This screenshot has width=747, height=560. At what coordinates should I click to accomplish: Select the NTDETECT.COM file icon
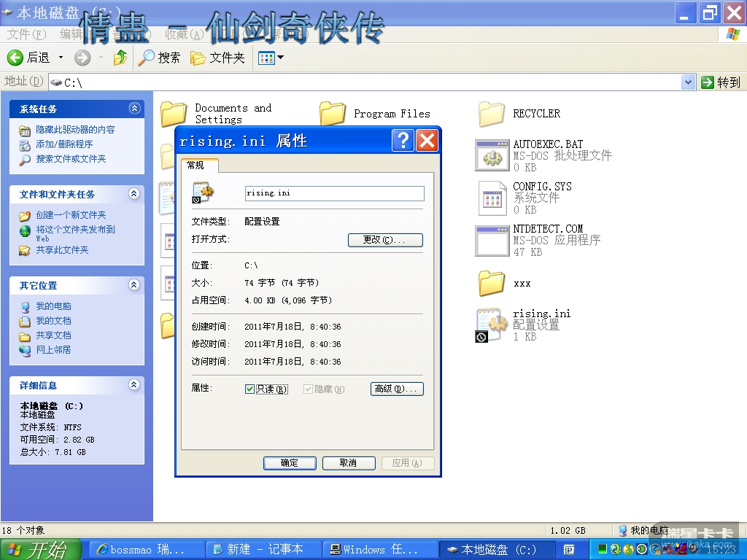(492, 241)
